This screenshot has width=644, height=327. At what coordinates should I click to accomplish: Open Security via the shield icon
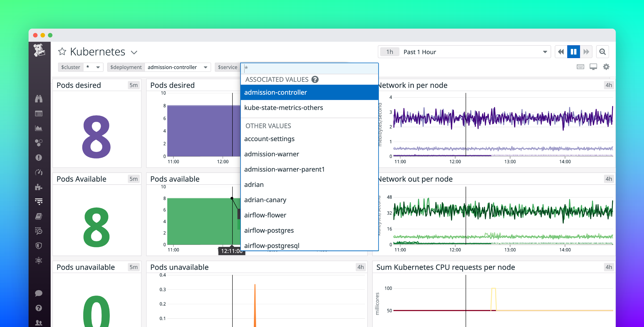click(39, 246)
